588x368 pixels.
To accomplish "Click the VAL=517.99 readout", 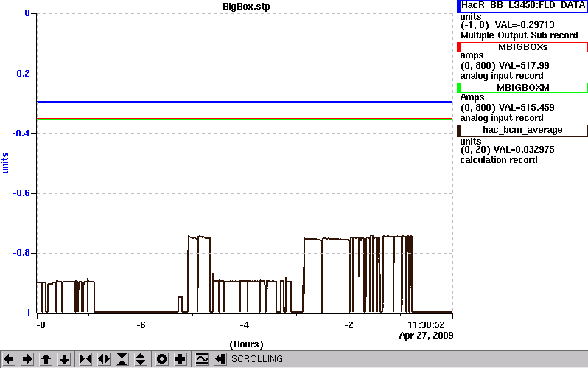I will pos(524,66).
